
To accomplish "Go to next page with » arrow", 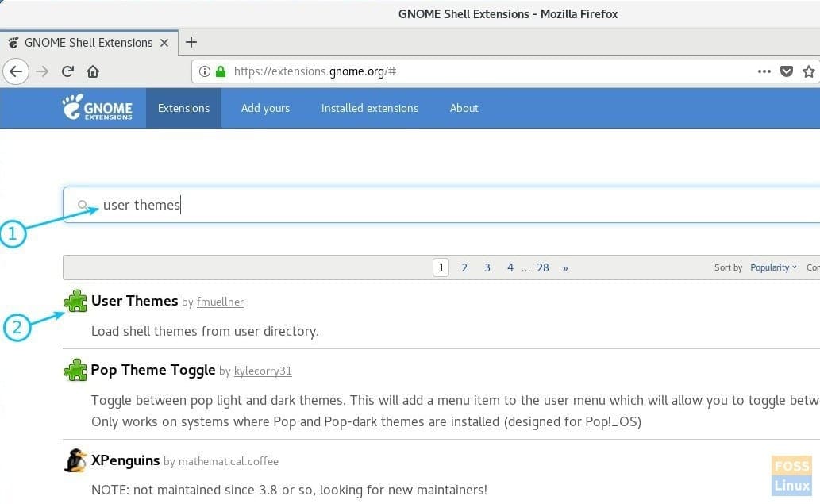I will click(565, 268).
